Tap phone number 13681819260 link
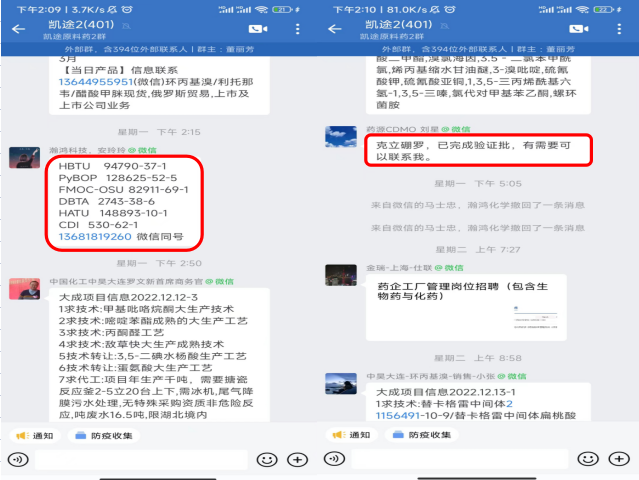The image size is (639, 480). [x=95, y=237]
